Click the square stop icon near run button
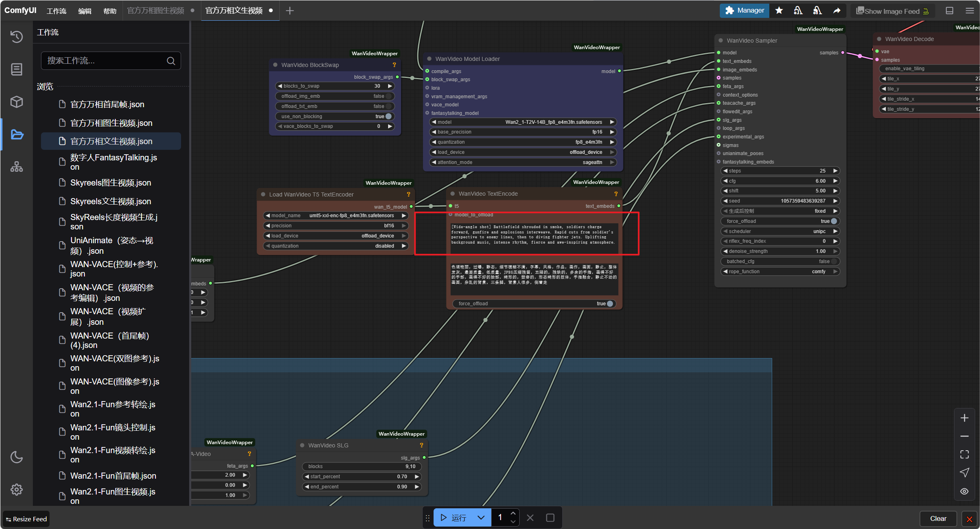 click(x=550, y=518)
